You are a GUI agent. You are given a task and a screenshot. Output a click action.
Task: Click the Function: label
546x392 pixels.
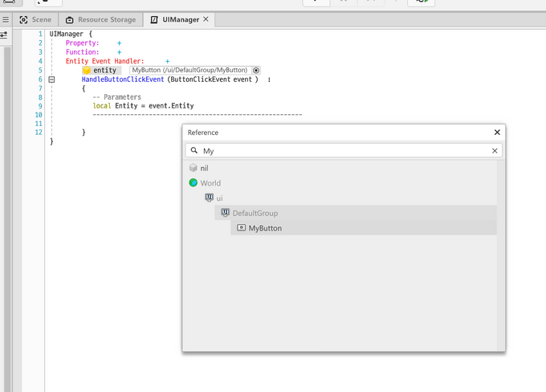tap(83, 52)
